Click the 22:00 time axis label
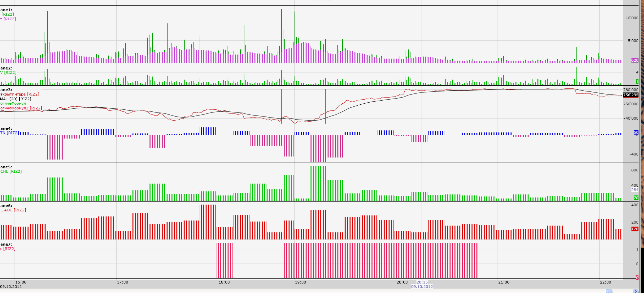Screen dimensions: 644x293 606,282
